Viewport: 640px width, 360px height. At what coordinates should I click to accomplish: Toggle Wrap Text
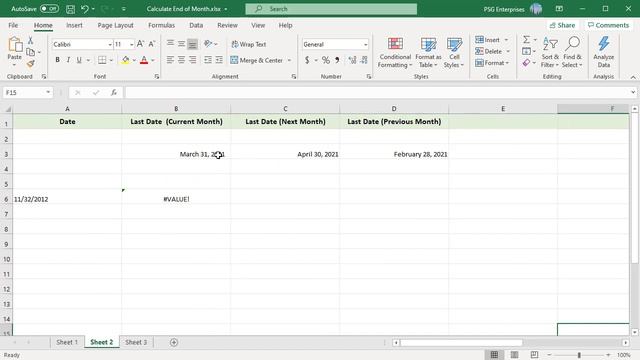pos(249,44)
